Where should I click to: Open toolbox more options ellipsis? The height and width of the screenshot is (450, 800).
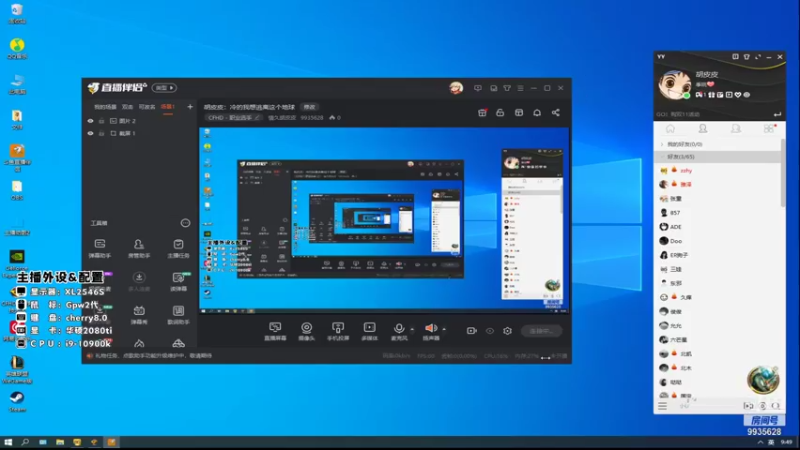(x=185, y=223)
